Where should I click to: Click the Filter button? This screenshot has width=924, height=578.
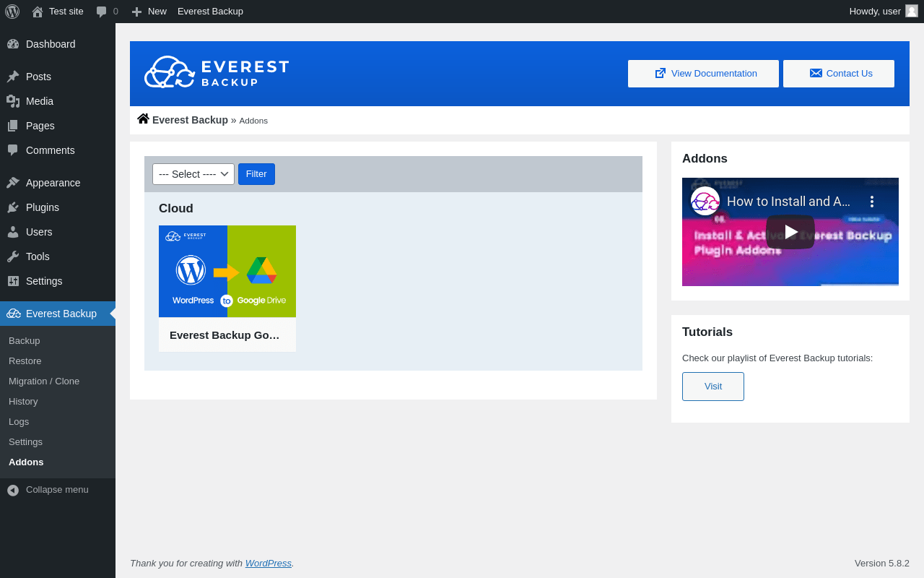256,174
